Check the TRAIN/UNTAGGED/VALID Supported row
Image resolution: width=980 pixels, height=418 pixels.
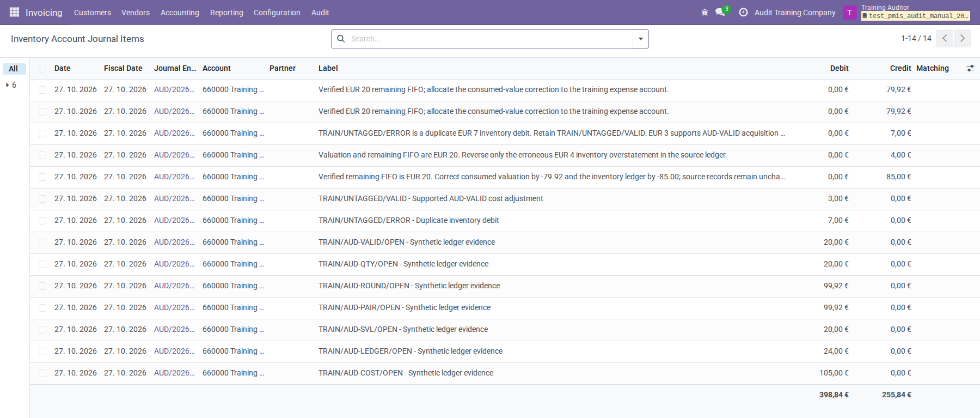pyautogui.click(x=42, y=199)
